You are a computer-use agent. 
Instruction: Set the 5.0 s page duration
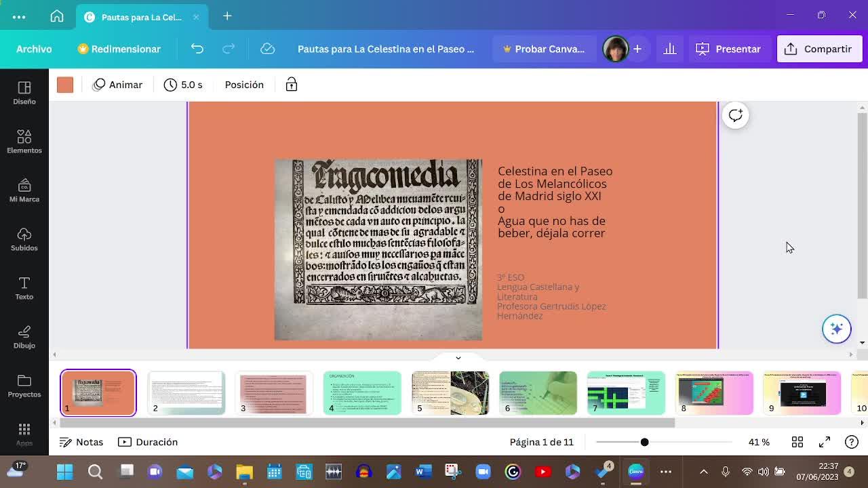click(x=183, y=85)
